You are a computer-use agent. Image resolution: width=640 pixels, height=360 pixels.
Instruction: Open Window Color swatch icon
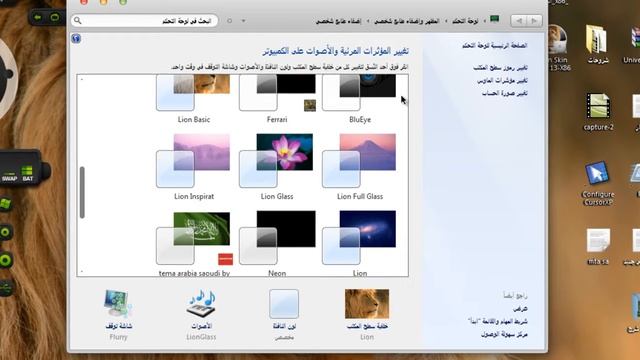tap(284, 304)
